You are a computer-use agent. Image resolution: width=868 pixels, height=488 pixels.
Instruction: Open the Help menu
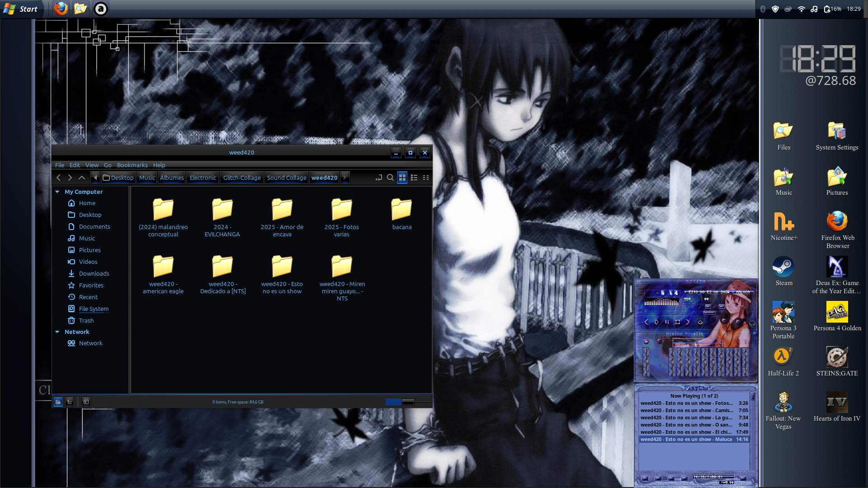point(159,165)
